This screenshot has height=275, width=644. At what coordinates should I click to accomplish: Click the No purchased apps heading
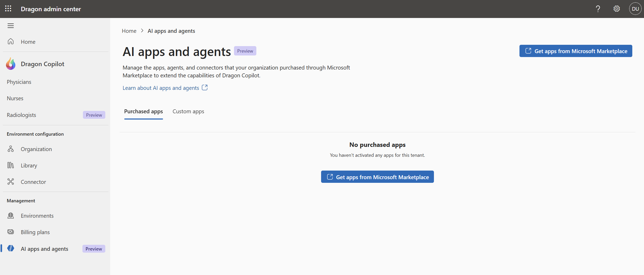[377, 145]
